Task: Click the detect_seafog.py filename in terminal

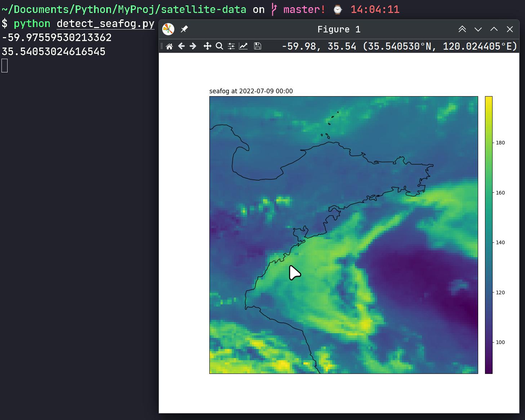Action: coord(105,24)
